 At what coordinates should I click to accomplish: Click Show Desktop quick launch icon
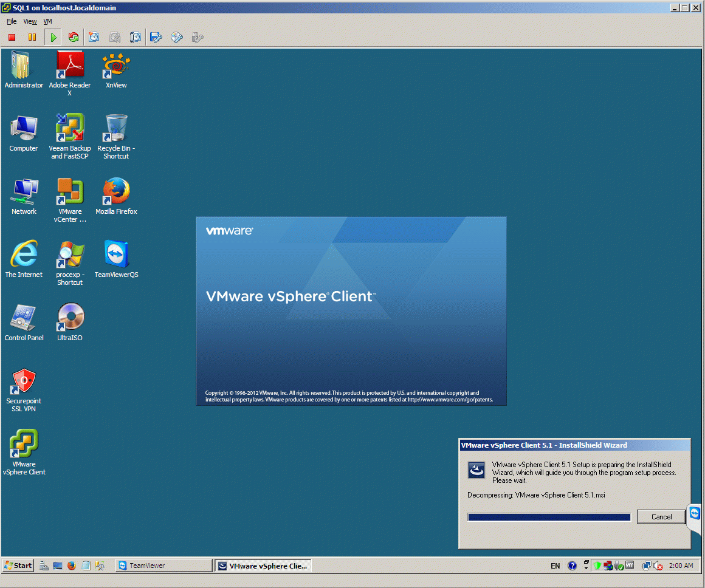pos(58,566)
